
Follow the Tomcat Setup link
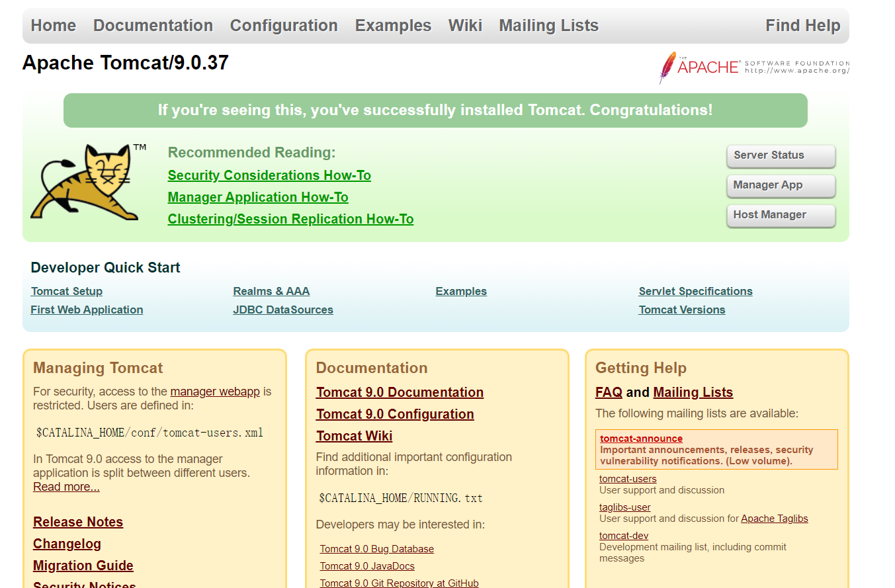tap(67, 291)
